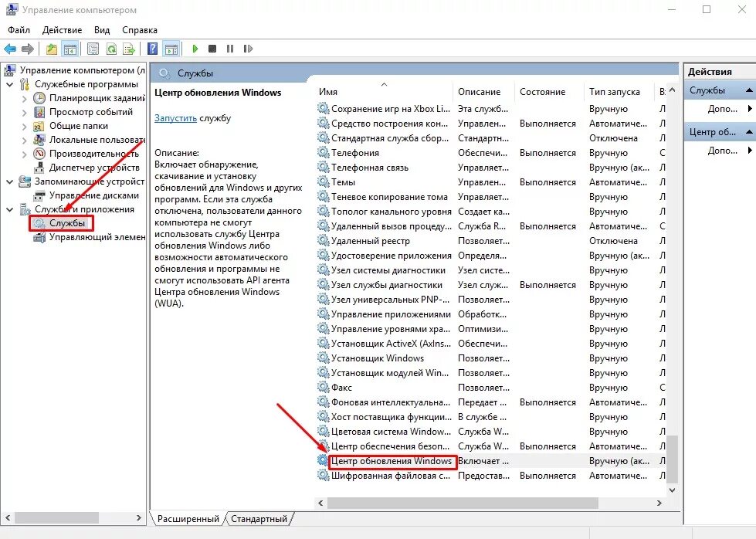Restart the service with restart button
This screenshot has width=756, height=539.
248,49
